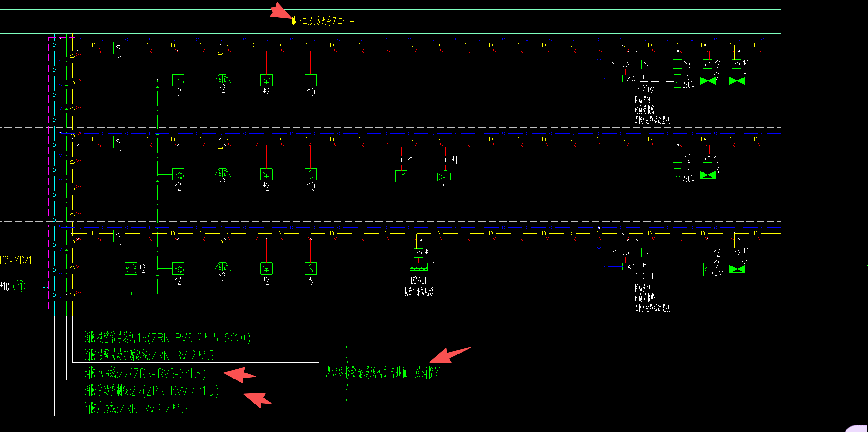Click the smoke detector symbol marked *9

click(x=310, y=269)
